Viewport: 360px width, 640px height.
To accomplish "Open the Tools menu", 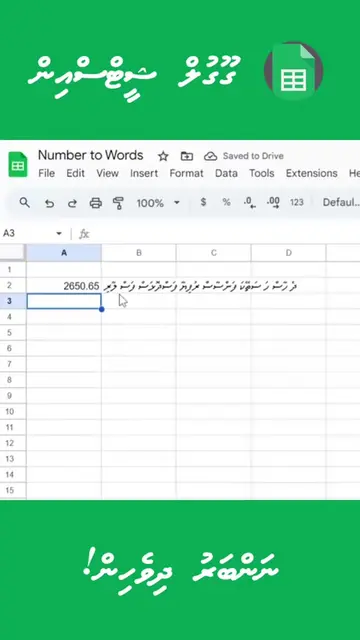I will [262, 173].
